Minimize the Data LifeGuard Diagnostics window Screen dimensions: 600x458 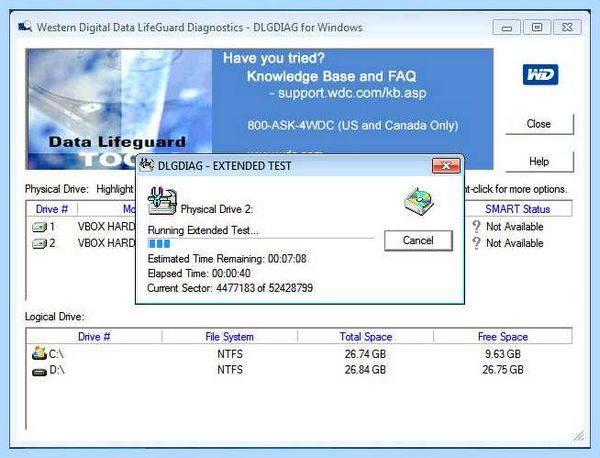pos(507,28)
